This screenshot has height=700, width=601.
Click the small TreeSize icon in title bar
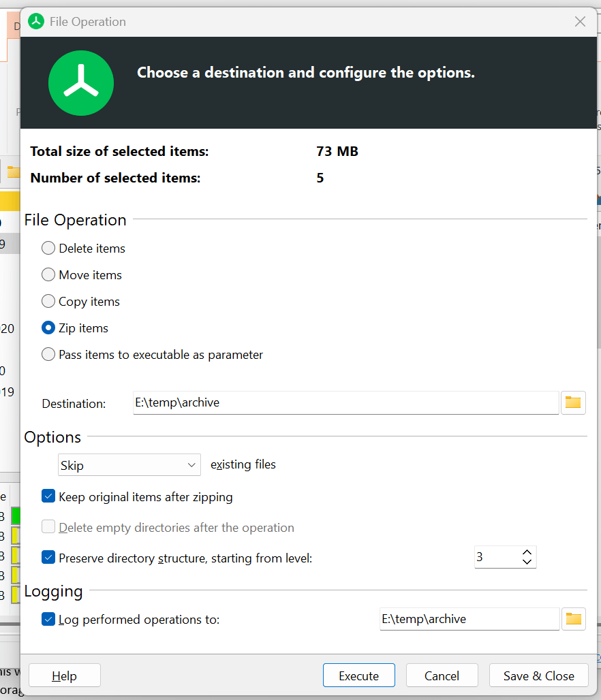(x=36, y=22)
